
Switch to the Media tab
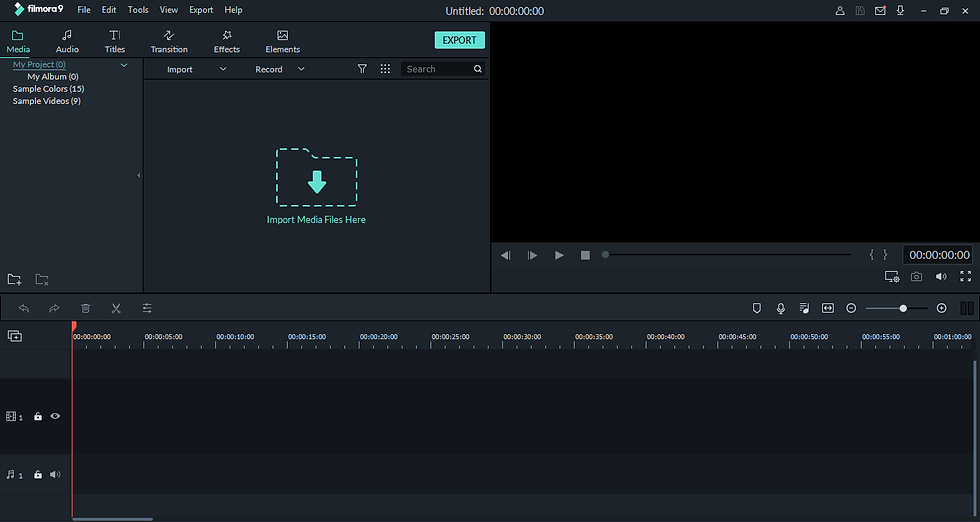(18, 41)
